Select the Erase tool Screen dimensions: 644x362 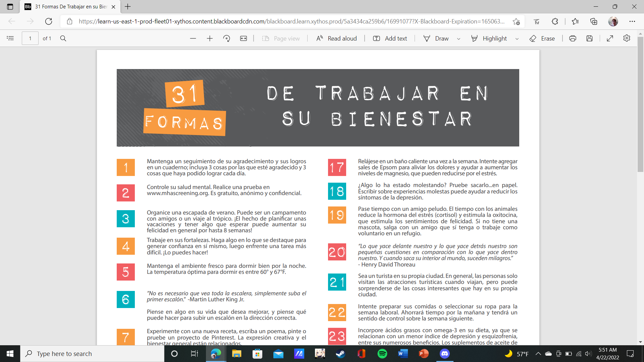pyautogui.click(x=542, y=39)
